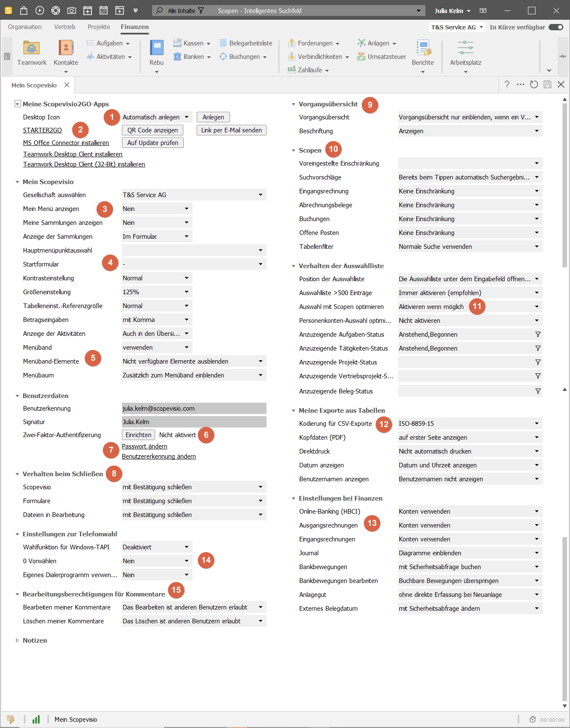This screenshot has height=728, width=570.
Task: Click the small window icon beside Julia Kelm
Action: 483,11
